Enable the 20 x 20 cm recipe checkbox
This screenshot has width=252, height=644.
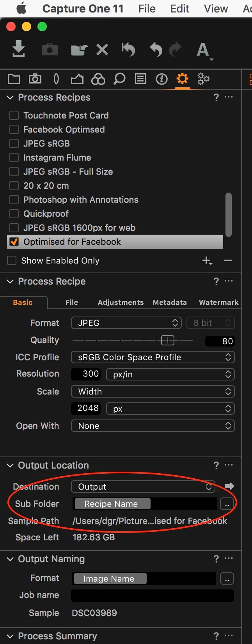(x=14, y=186)
